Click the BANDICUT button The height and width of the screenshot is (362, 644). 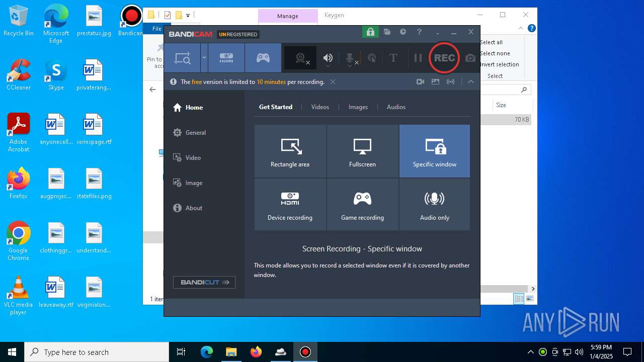click(204, 282)
